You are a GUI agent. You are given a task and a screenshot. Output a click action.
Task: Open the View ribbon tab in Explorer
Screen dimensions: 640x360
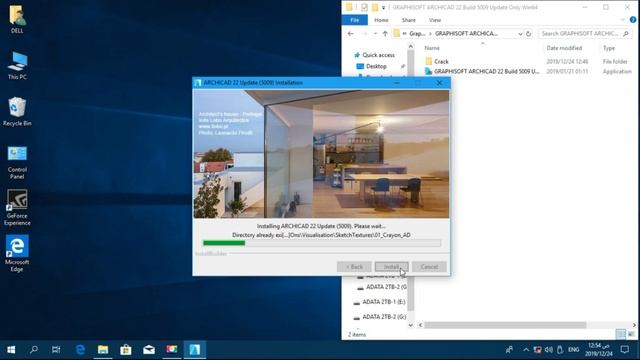(435, 20)
